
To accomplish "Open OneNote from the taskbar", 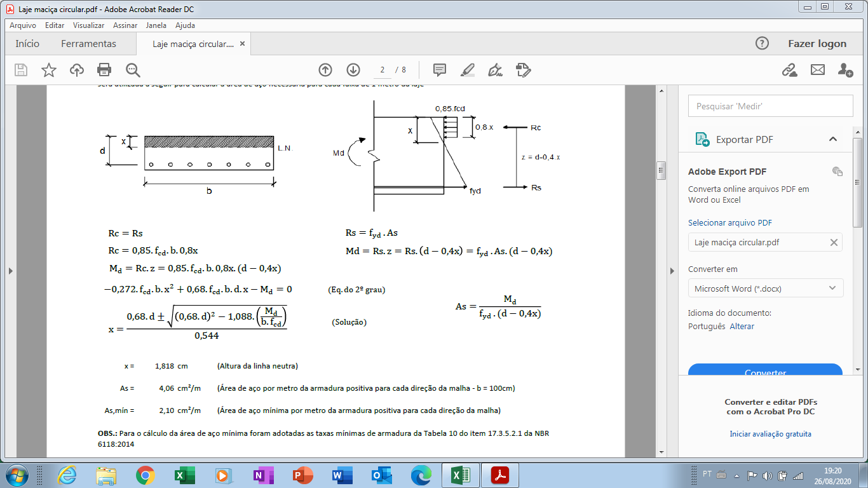I will click(263, 475).
